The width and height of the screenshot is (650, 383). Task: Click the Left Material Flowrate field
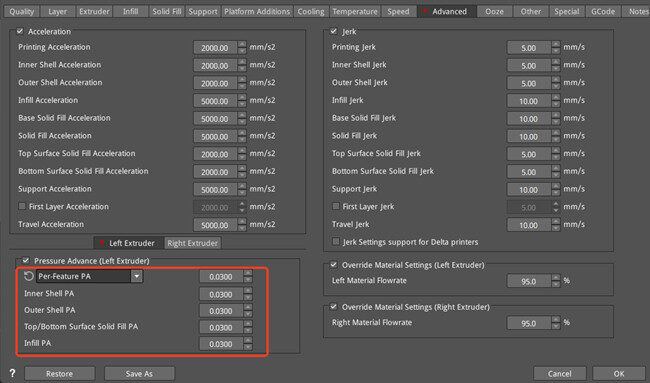tap(529, 281)
